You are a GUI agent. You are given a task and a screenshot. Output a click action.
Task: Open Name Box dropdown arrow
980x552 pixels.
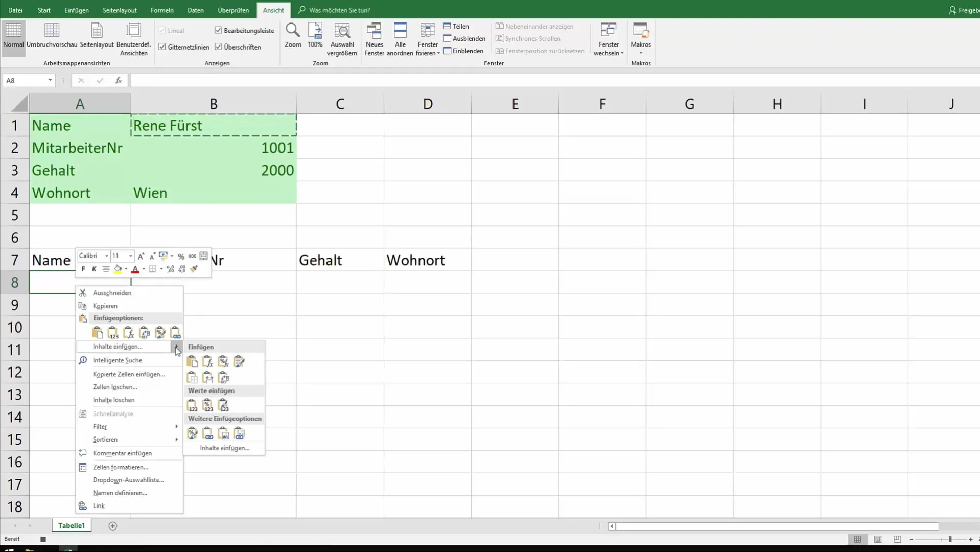pos(50,80)
